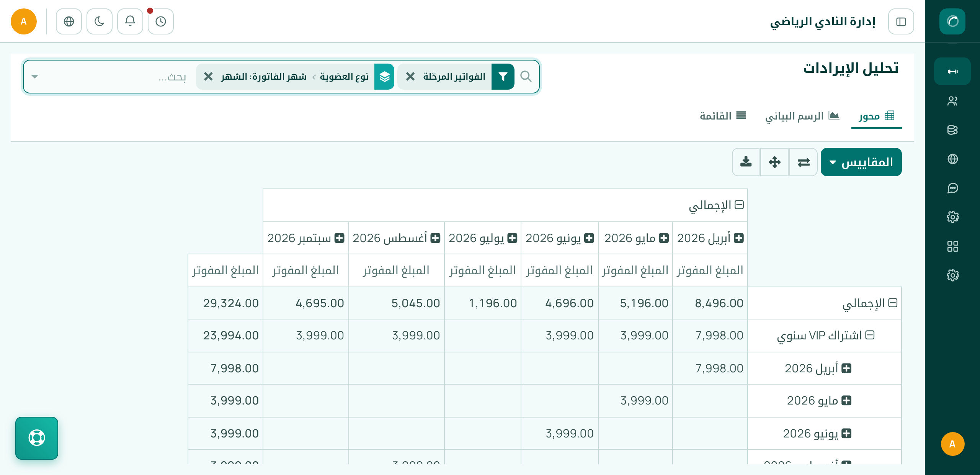Click the lower gear icon in the sidebar
The width and height of the screenshot is (980, 475).
pos(952,275)
